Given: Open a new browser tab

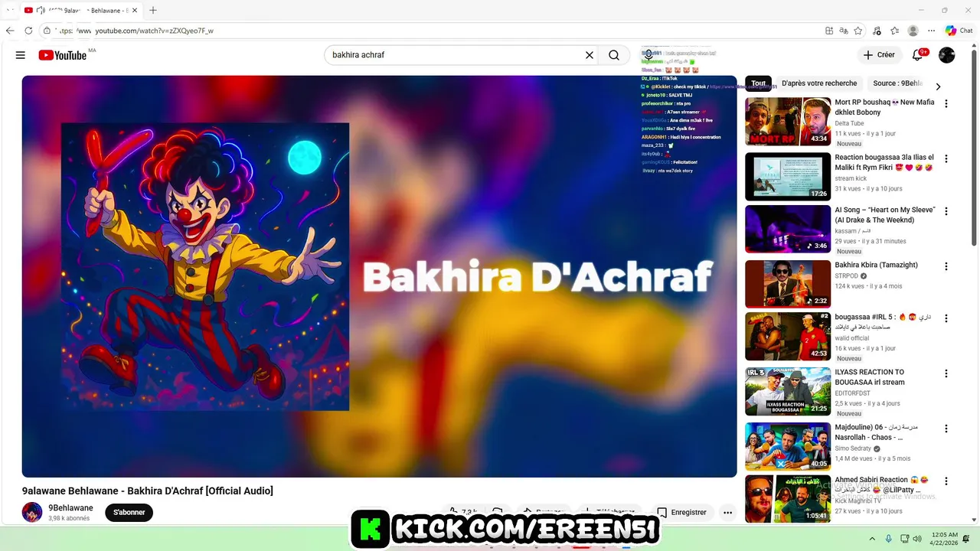Looking at the screenshot, I should click(x=153, y=10).
